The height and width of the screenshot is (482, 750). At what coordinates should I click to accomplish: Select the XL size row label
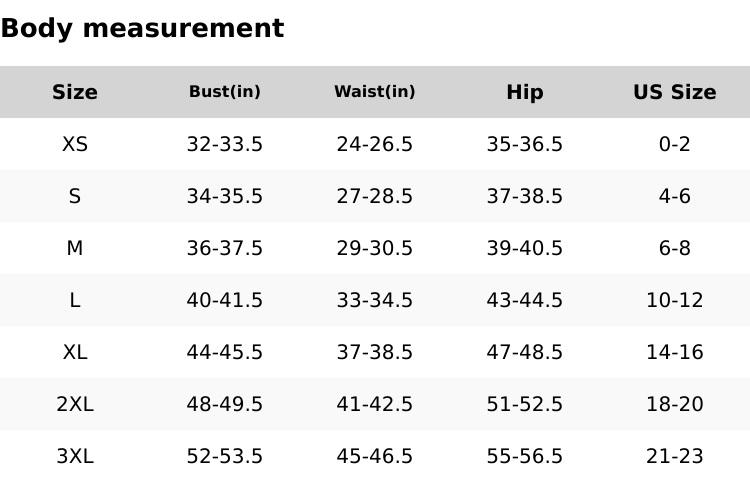[75, 352]
